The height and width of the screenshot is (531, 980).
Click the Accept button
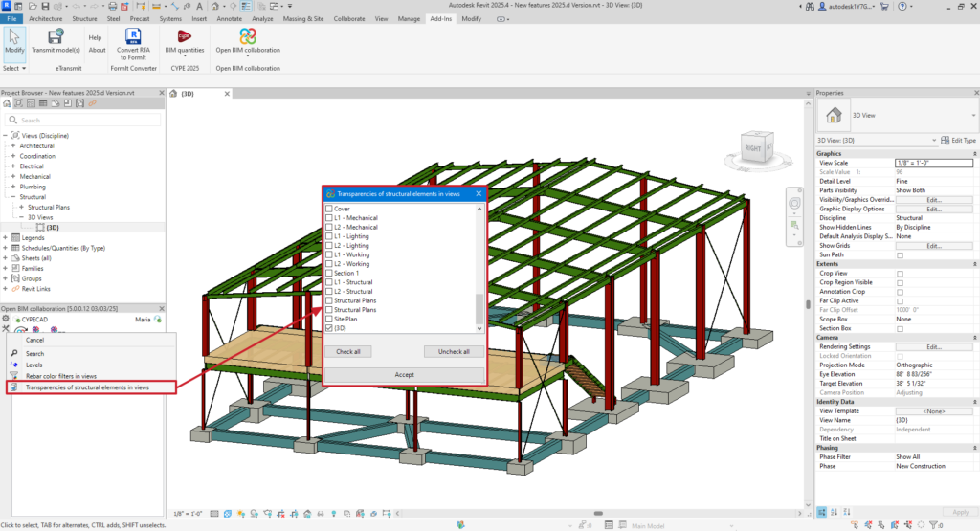click(x=405, y=375)
